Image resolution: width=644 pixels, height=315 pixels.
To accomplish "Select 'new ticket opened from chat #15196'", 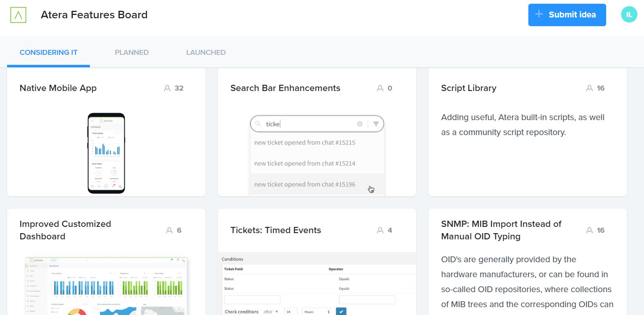I will tap(305, 184).
